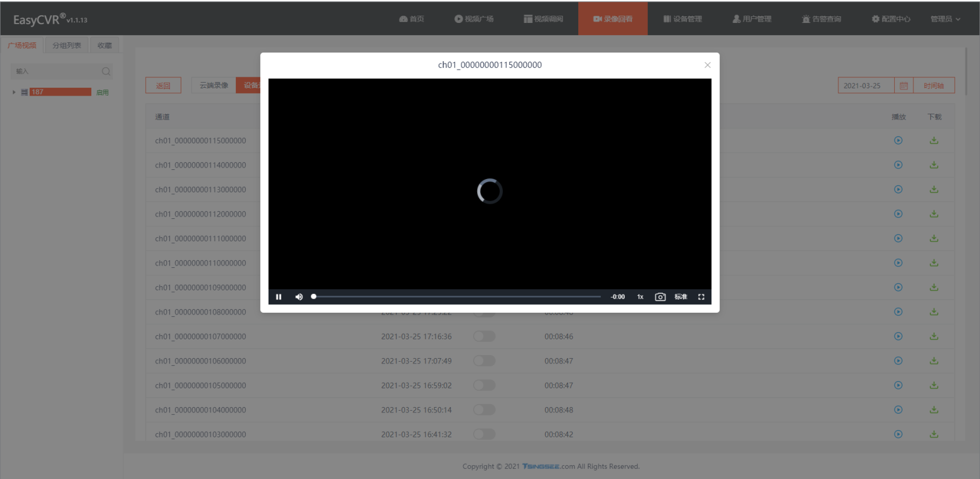Click the 返回 back button
This screenshot has height=479, width=980.
click(x=163, y=86)
